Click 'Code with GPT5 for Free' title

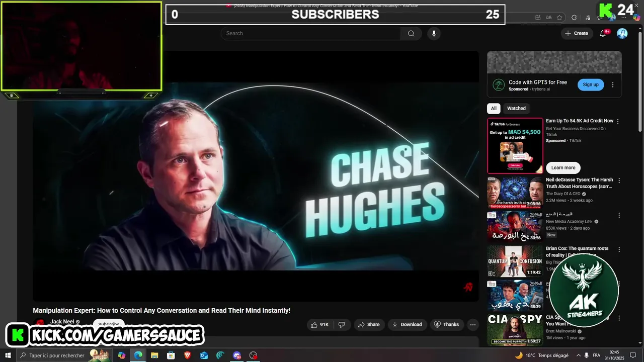tap(538, 82)
